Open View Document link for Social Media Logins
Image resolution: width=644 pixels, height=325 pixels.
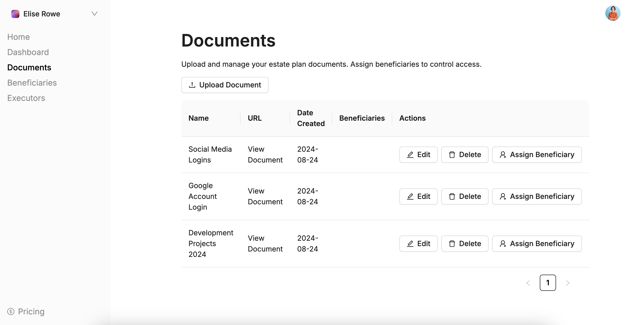[265, 154]
